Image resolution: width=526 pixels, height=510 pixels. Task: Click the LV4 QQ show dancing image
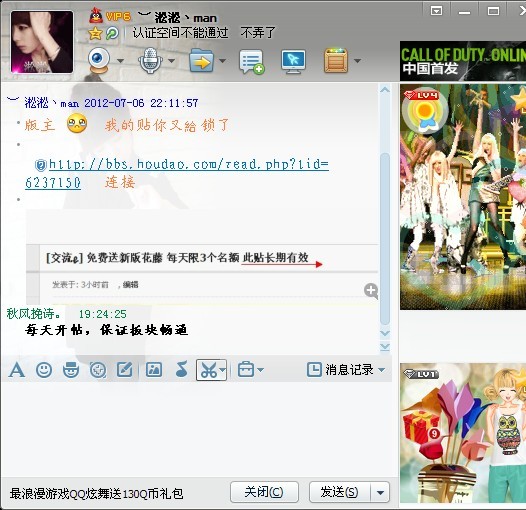click(463, 197)
